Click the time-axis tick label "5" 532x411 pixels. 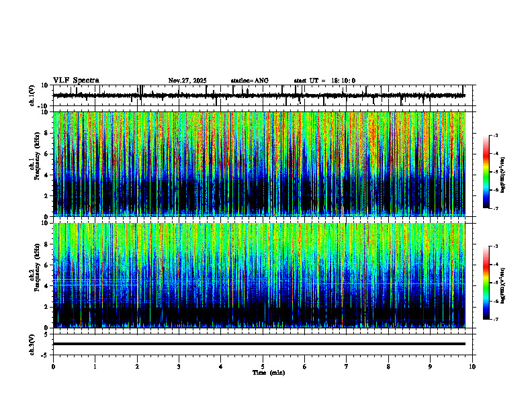pos(263,367)
